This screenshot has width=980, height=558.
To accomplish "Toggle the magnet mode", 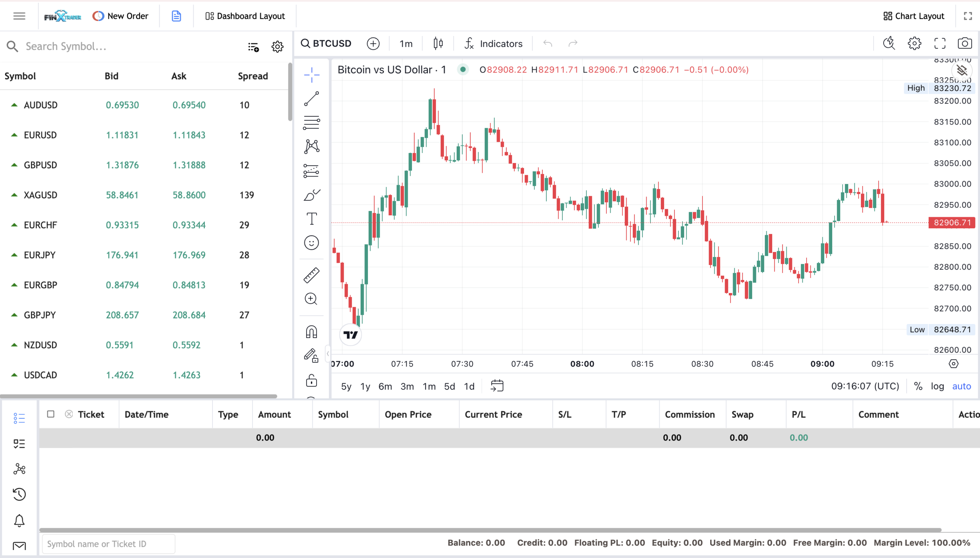I will click(312, 332).
